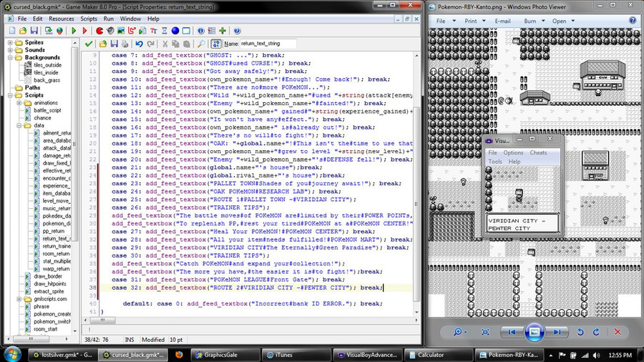
Task: Toggle the syntax check button beside Name
Action: click(216, 44)
